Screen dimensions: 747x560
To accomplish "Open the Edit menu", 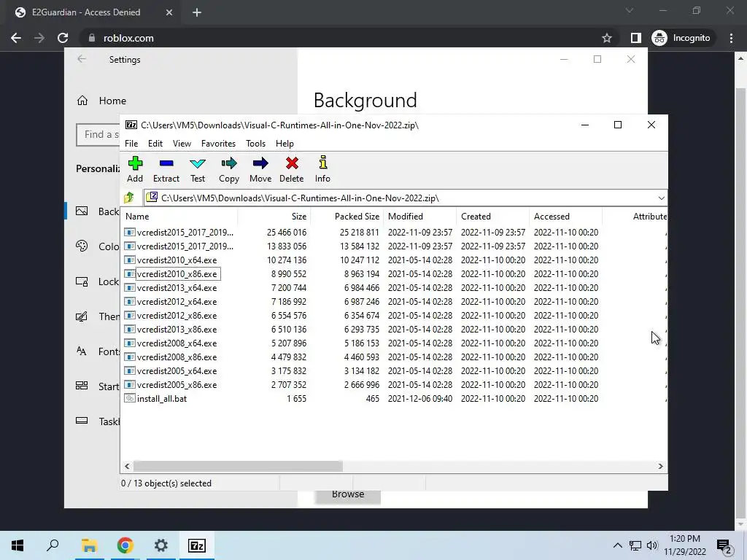I will point(155,144).
